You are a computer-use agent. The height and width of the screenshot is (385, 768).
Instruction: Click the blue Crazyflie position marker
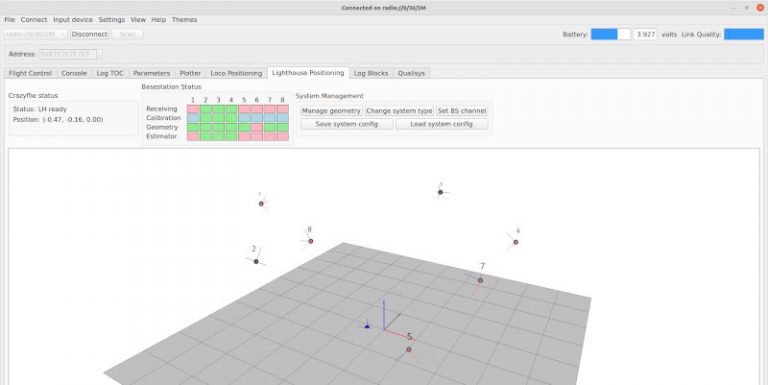[x=367, y=325]
